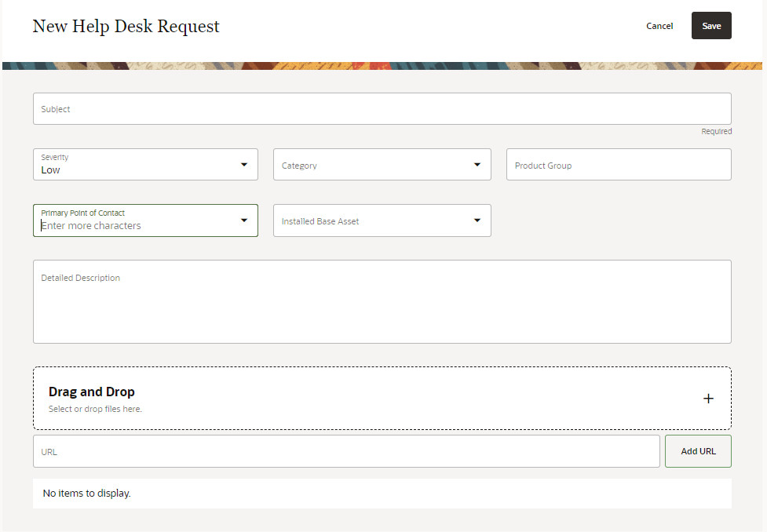Expand the Category dropdown
Screen dimensions: 767x532
pyautogui.click(x=477, y=165)
